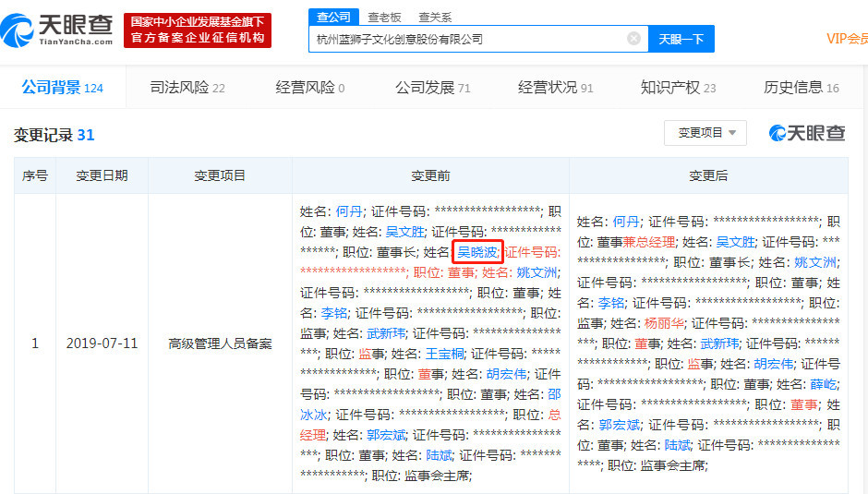
Task: Switch to the 查关系 search tab
Action: pyautogui.click(x=435, y=18)
